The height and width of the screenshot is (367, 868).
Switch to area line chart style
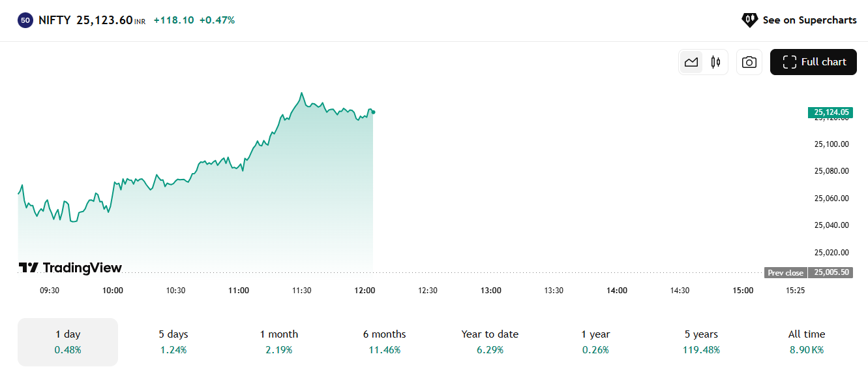691,62
